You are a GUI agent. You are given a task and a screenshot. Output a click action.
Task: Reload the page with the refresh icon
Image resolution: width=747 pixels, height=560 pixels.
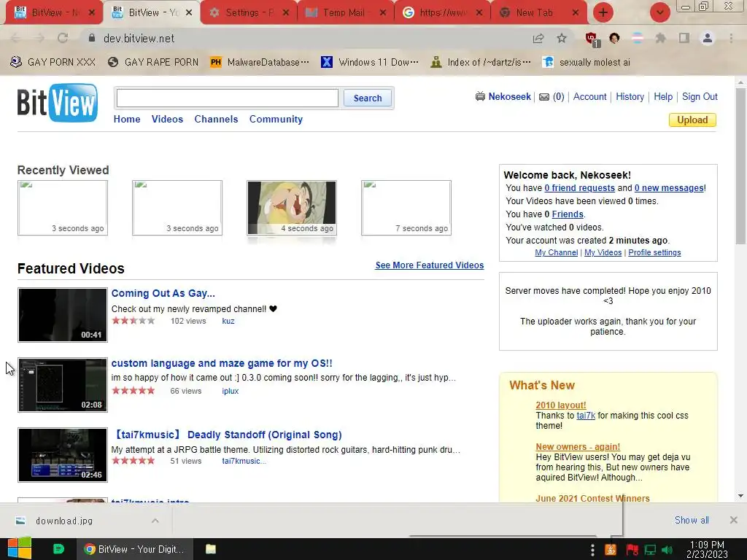click(63, 38)
